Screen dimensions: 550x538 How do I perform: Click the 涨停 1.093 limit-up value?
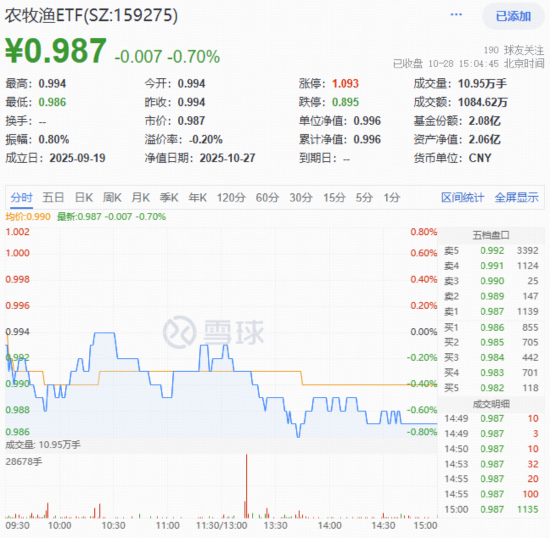pyautogui.click(x=345, y=83)
